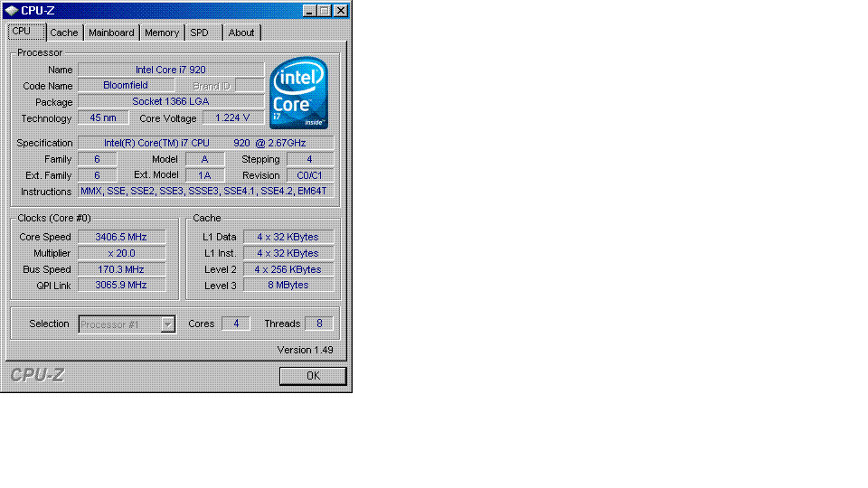868x488 pixels.
Task: Click the L1 Data value 4 x 32 KBytes
Action: 288,237
